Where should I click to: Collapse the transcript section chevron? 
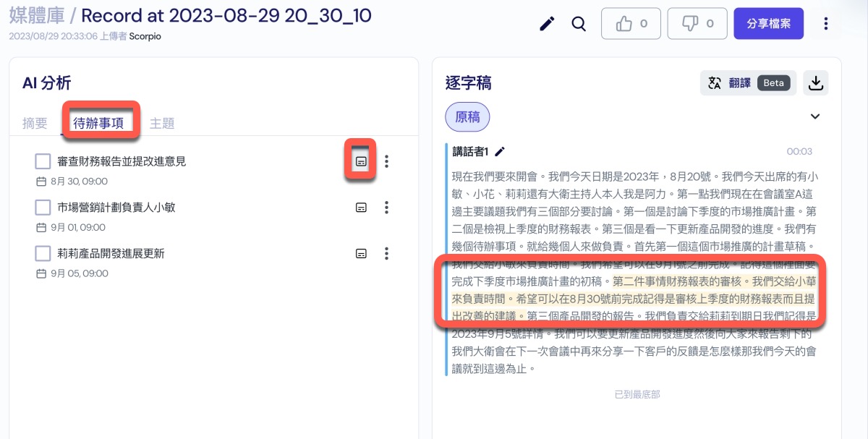[x=815, y=116]
